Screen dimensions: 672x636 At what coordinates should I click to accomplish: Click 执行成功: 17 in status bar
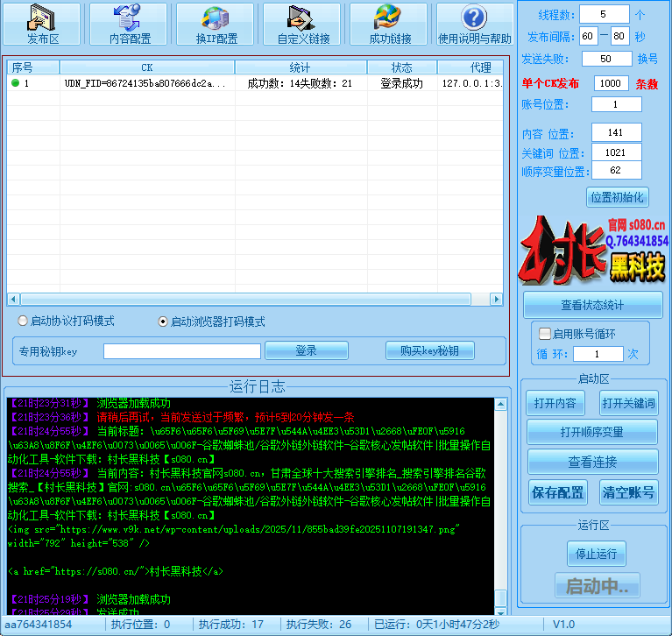(x=231, y=625)
